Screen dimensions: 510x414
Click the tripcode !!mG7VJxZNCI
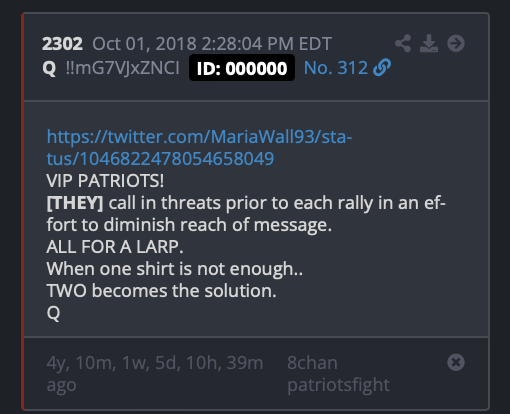(x=123, y=68)
